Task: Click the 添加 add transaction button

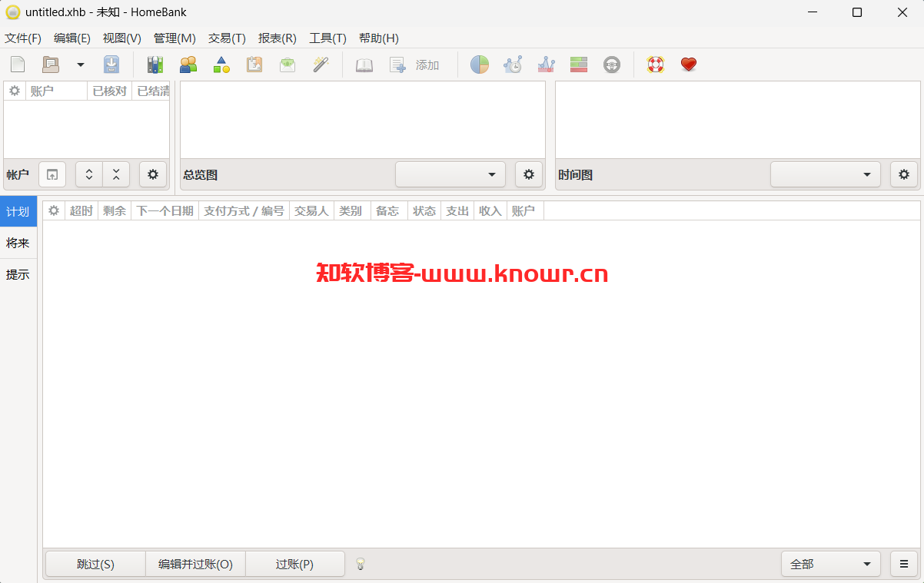Action: pos(415,65)
